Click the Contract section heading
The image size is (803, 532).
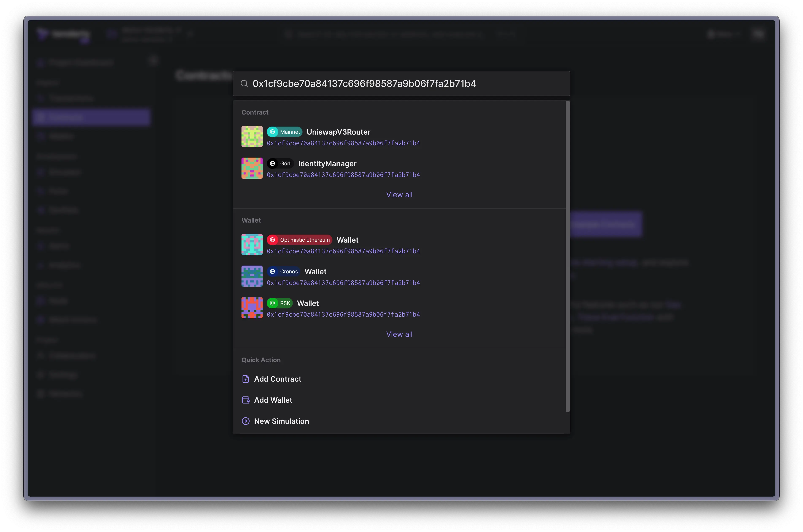255,112
